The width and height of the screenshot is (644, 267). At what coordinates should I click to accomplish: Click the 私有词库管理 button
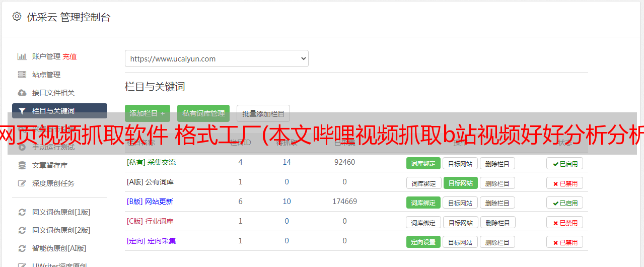pyautogui.click(x=203, y=113)
